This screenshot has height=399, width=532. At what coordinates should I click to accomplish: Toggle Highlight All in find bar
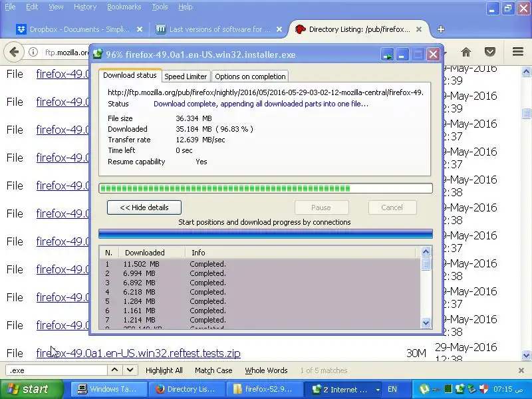click(164, 370)
